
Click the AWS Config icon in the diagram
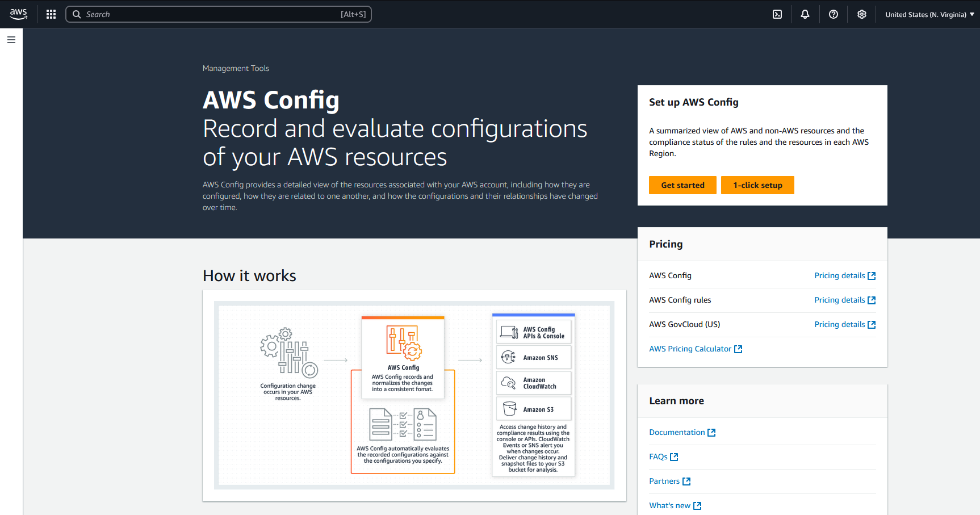[403, 342]
